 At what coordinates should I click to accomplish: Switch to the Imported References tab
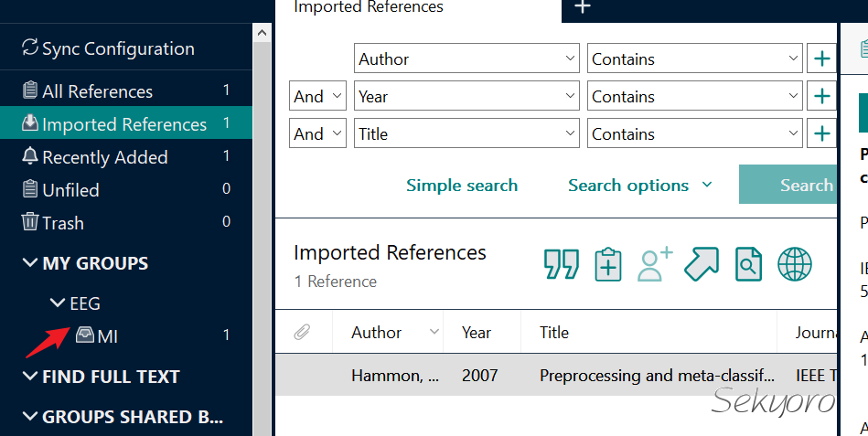coord(369,8)
